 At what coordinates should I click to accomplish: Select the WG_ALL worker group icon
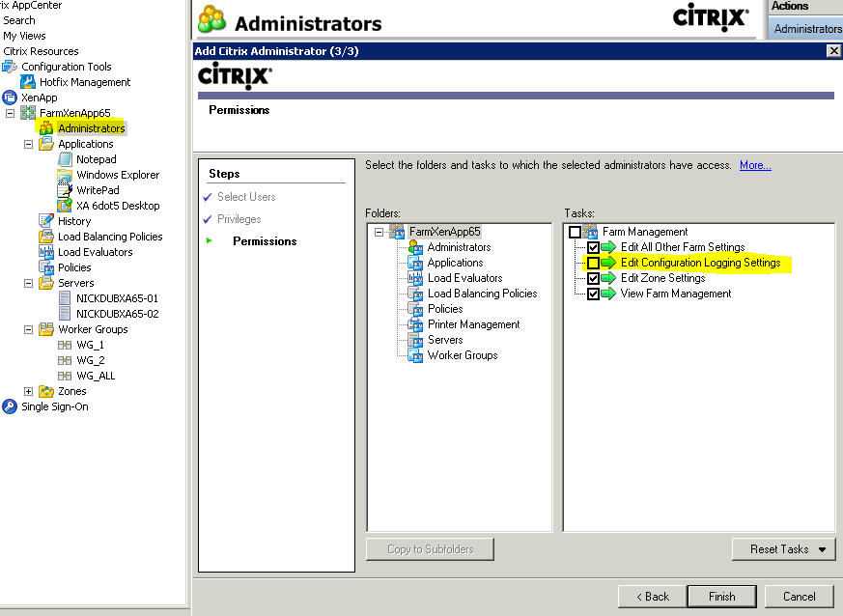coord(65,376)
